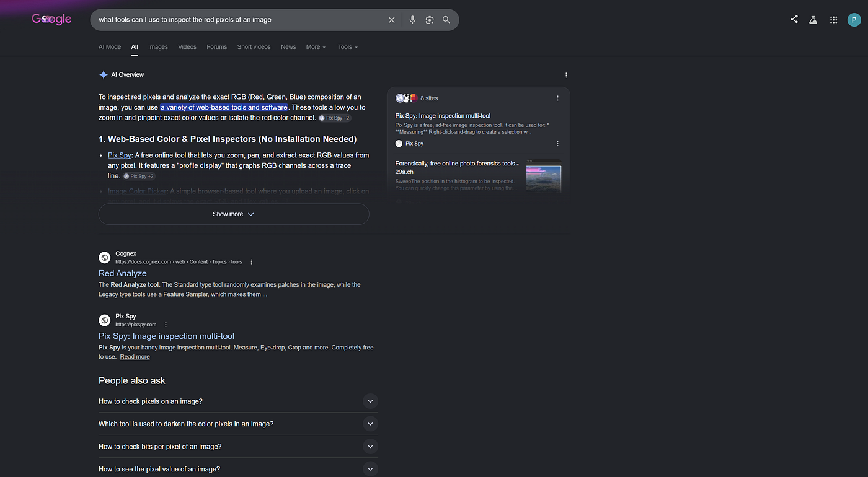
Task: Click the 'AI Overview' label
Action: [x=127, y=75]
